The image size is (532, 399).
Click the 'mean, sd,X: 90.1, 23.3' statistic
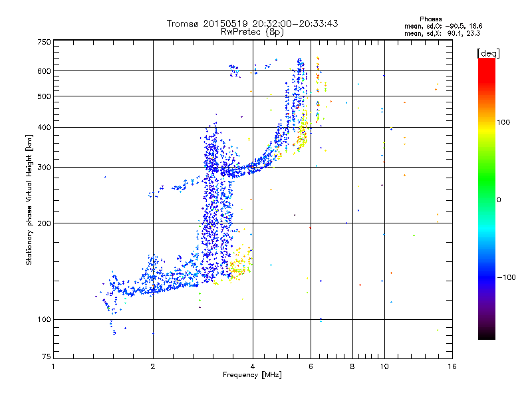pyautogui.click(x=442, y=33)
